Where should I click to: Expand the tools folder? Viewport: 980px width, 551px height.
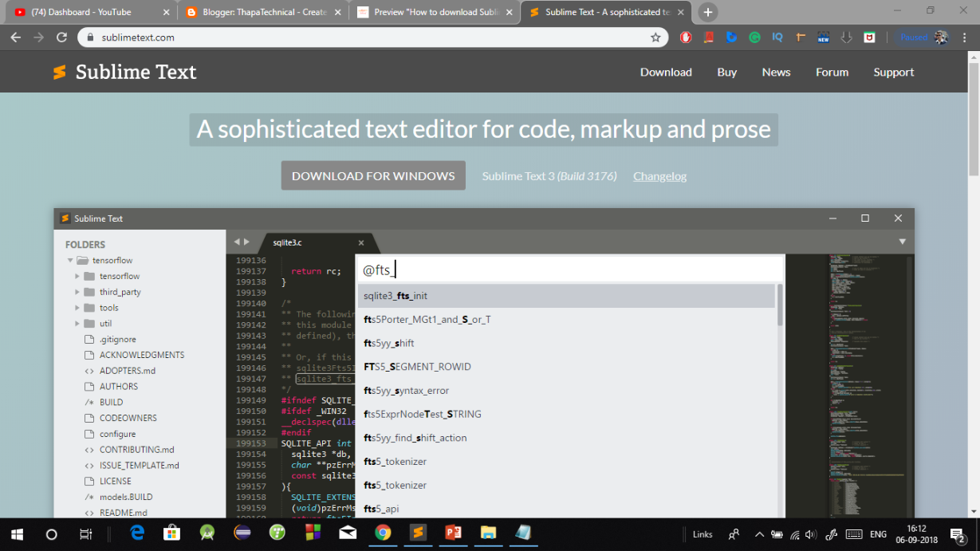(x=77, y=308)
